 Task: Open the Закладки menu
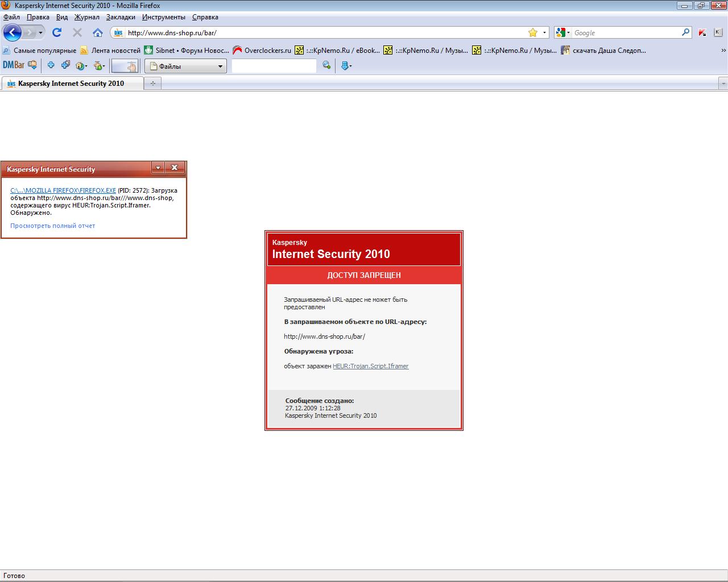point(121,17)
